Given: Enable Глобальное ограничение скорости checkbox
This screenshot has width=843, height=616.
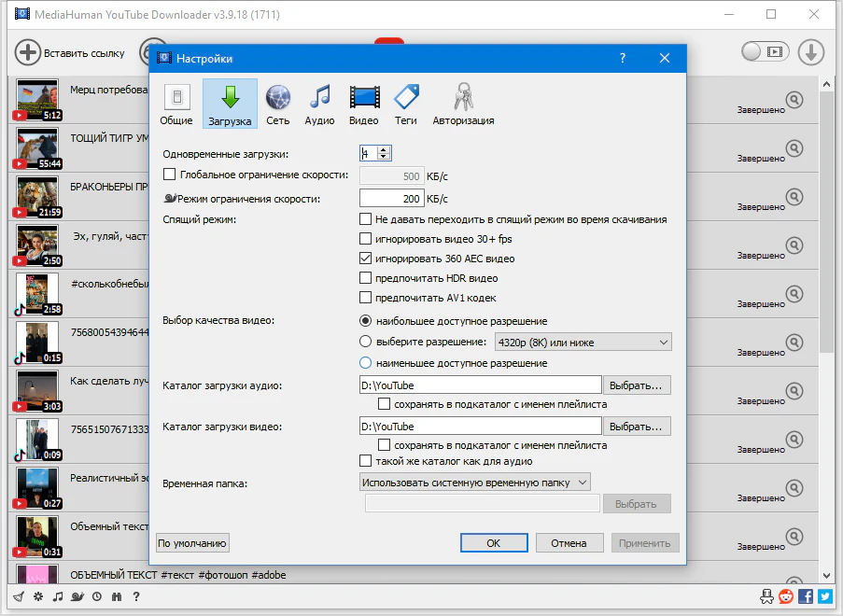Looking at the screenshot, I should click(x=169, y=175).
